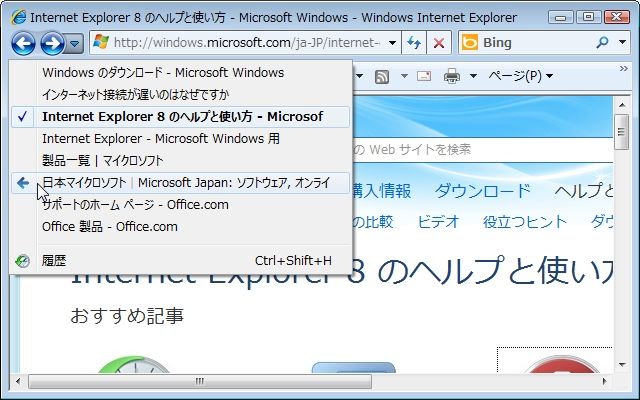Select Windows のダウンロード history entry
This screenshot has height=400, width=640.
click(180, 73)
